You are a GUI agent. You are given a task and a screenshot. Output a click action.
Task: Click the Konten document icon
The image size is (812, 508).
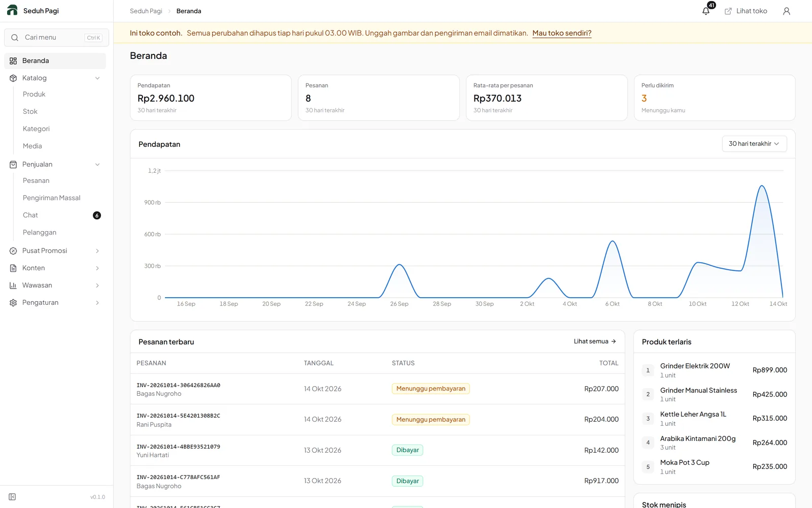(x=13, y=268)
